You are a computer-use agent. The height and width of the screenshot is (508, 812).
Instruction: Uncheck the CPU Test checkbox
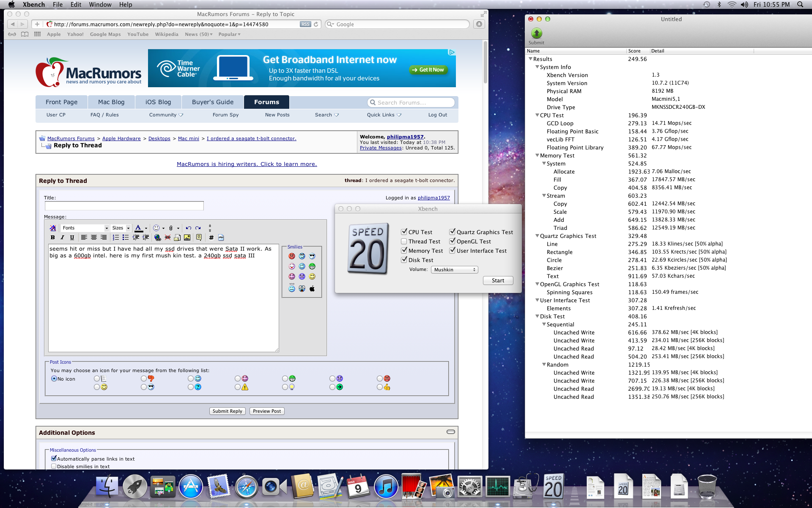coord(404,232)
